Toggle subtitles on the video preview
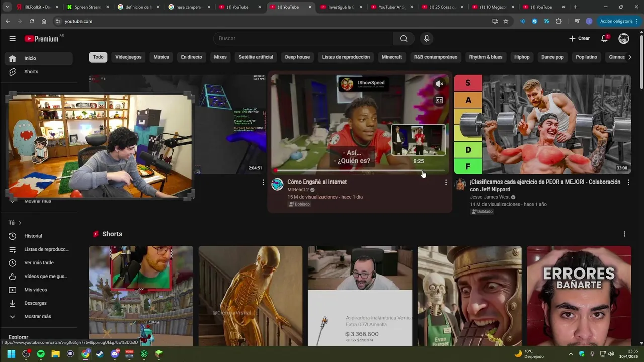 pyautogui.click(x=439, y=100)
